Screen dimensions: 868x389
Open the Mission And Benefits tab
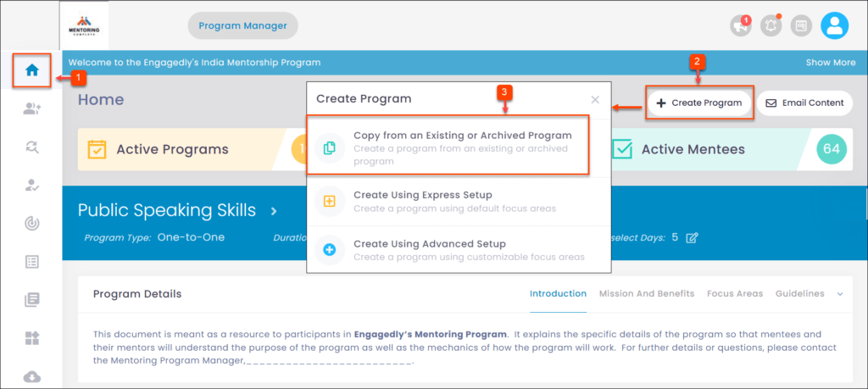[646, 294]
